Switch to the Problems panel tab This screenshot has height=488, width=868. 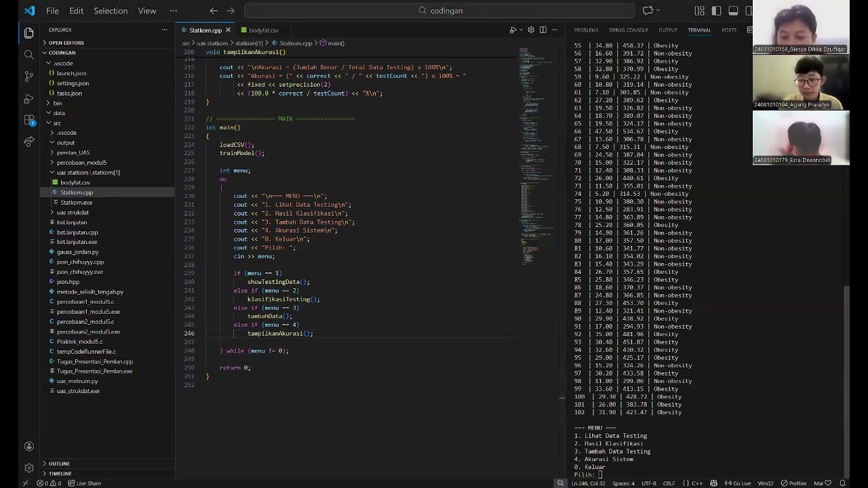pos(586,30)
